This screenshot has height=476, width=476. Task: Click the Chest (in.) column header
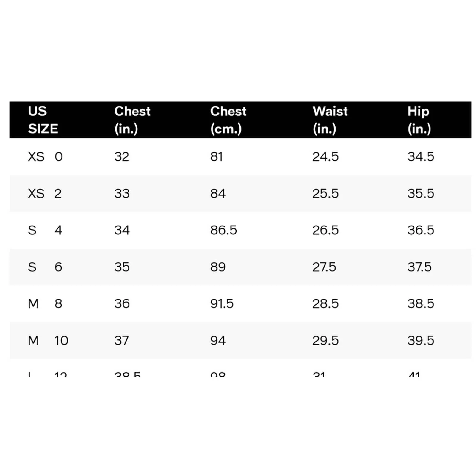[x=132, y=120]
